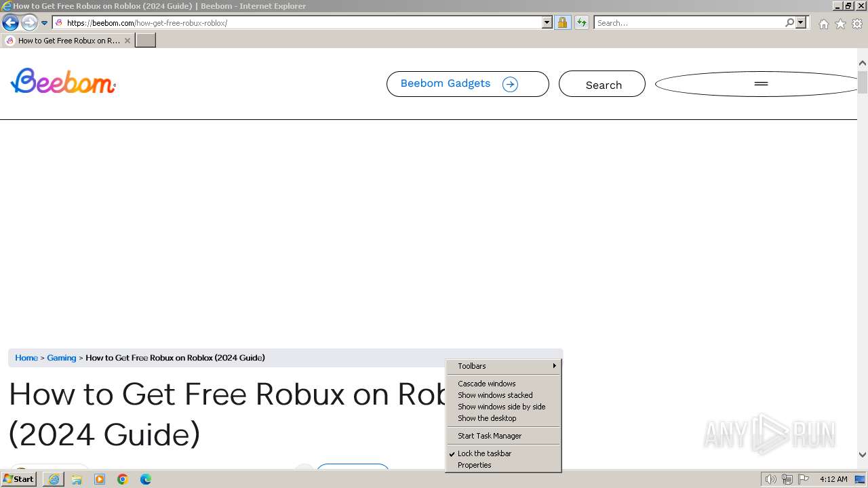Open the search provider dropdown arrow
Image resolution: width=868 pixels, height=488 pixels.
[801, 22]
